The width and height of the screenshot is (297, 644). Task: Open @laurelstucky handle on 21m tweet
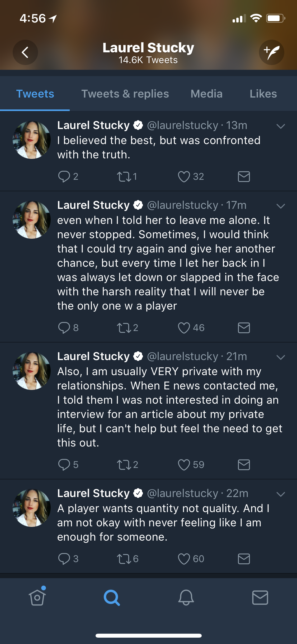pos(183,356)
